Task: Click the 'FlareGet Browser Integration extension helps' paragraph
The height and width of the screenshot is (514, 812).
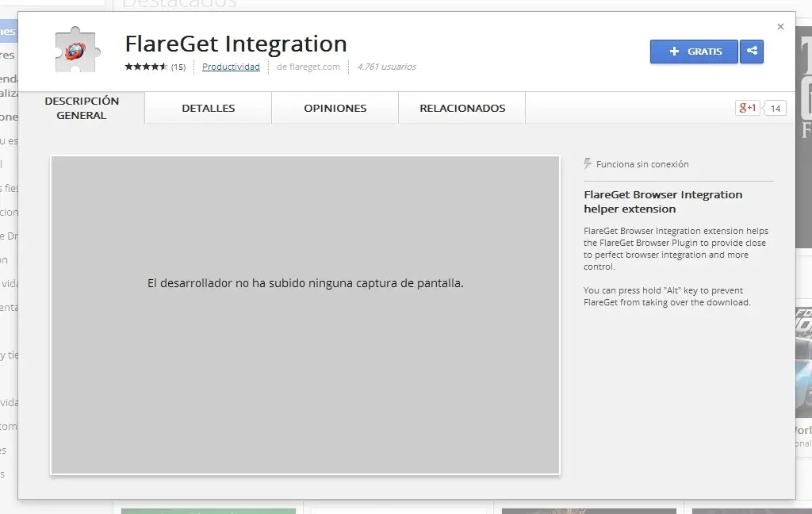Action: tap(676, 249)
